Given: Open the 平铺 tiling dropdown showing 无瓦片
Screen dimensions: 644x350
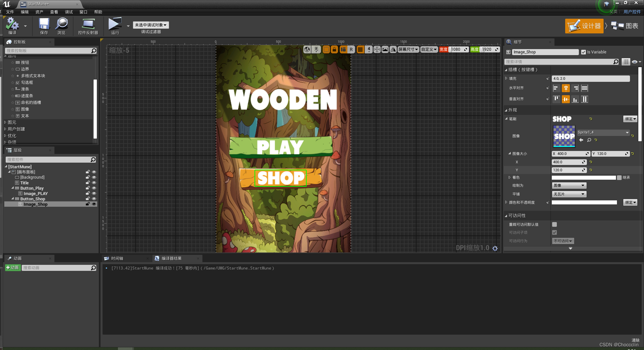Looking at the screenshot, I should pyautogui.click(x=569, y=194).
